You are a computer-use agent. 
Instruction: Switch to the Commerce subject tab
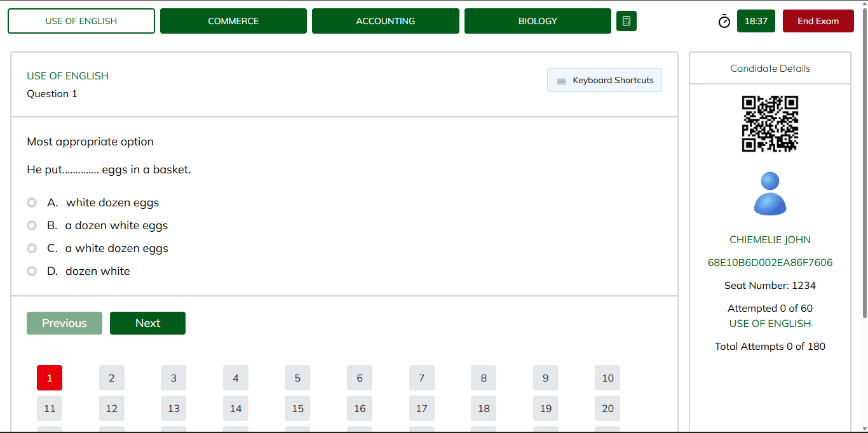233,21
